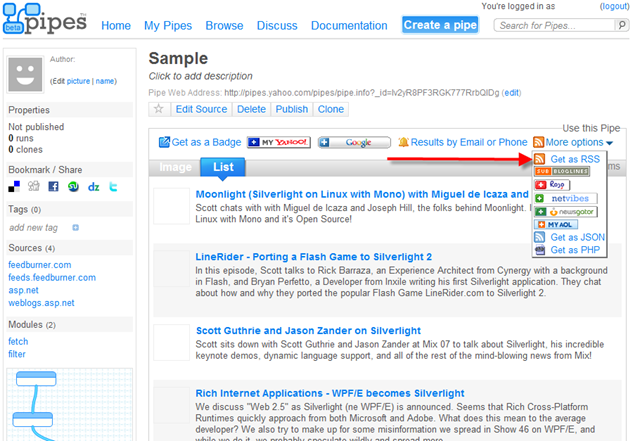This screenshot has width=640, height=441.
Task: Click Get as RSS menu link
Action: point(575,159)
